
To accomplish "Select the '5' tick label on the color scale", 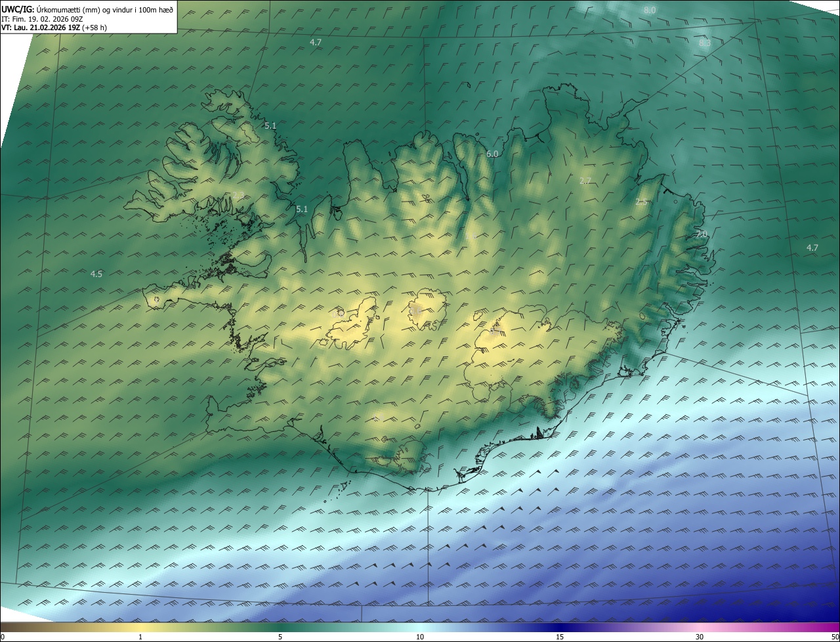I will [x=280, y=637].
